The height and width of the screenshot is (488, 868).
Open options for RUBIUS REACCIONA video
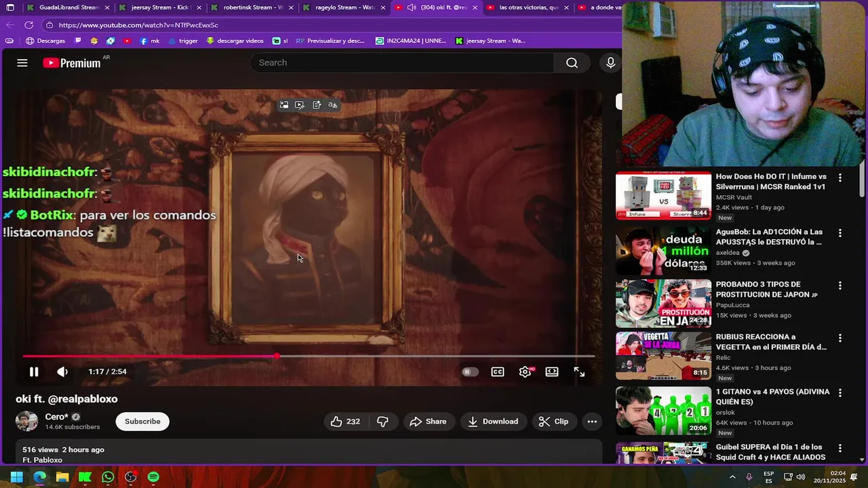pyautogui.click(x=840, y=338)
